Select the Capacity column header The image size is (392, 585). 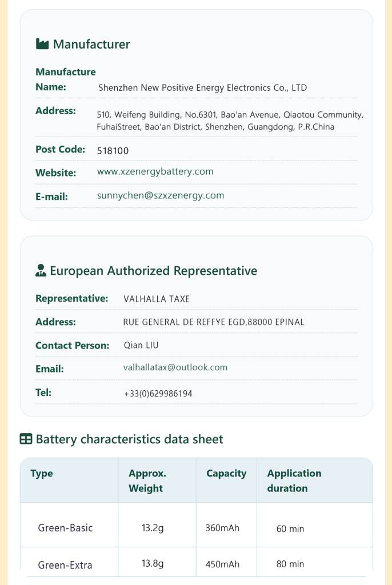tap(226, 480)
